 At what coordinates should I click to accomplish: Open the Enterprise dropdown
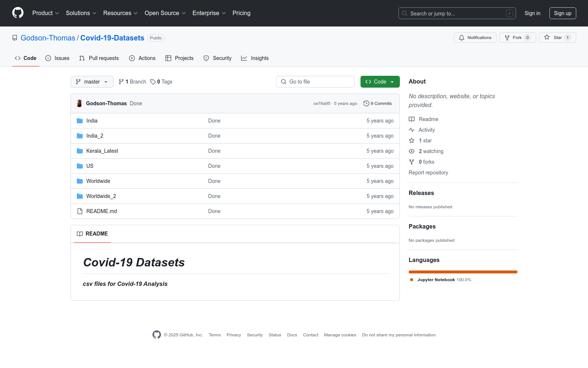[x=209, y=13]
